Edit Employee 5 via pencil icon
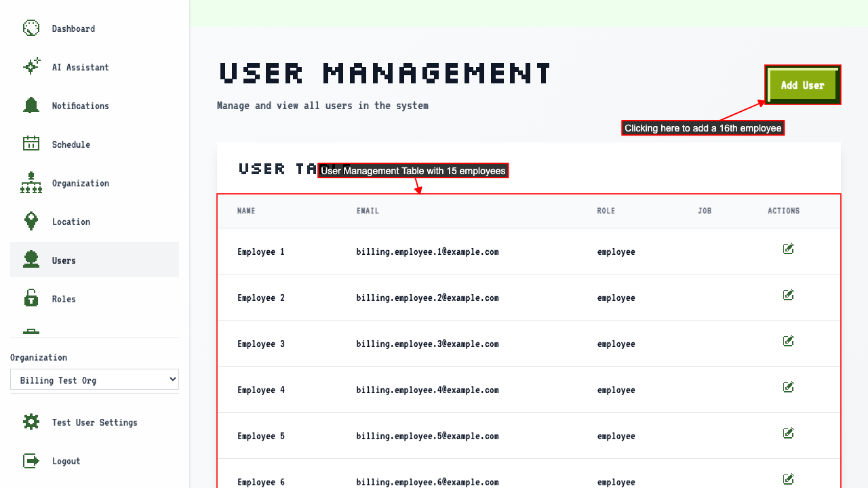 pos(788,433)
